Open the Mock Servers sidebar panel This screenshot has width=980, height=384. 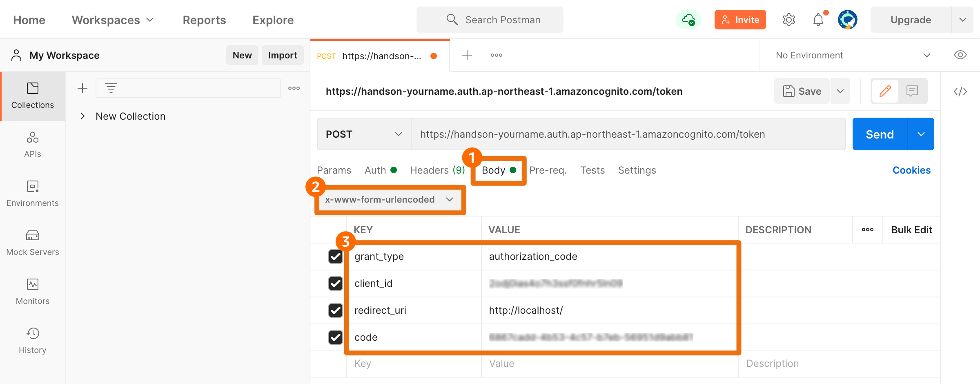(33, 243)
